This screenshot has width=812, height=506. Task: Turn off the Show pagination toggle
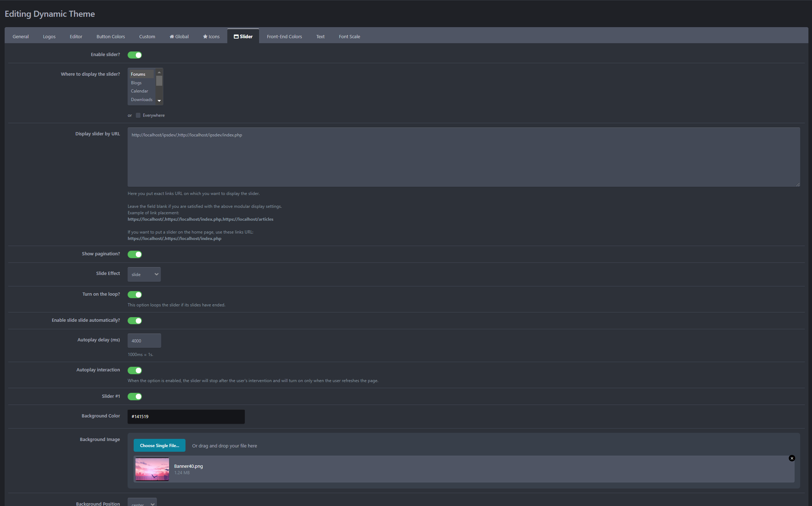[134, 254]
